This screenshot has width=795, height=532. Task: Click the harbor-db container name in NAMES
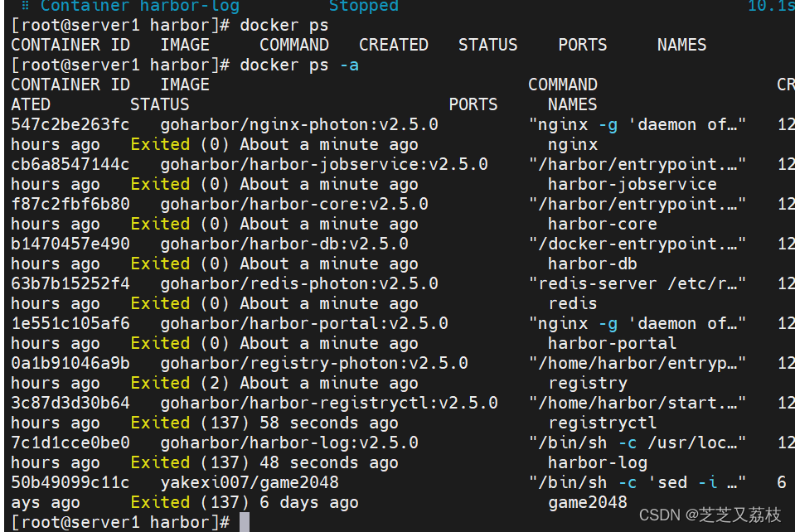(x=592, y=264)
